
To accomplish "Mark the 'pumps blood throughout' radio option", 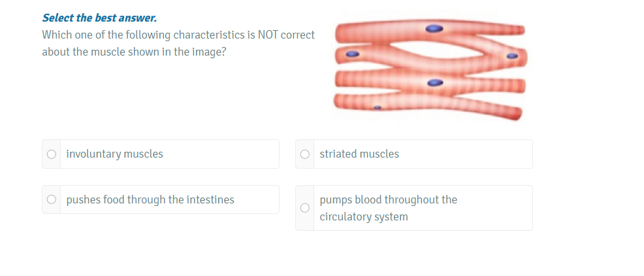I will 304,208.
